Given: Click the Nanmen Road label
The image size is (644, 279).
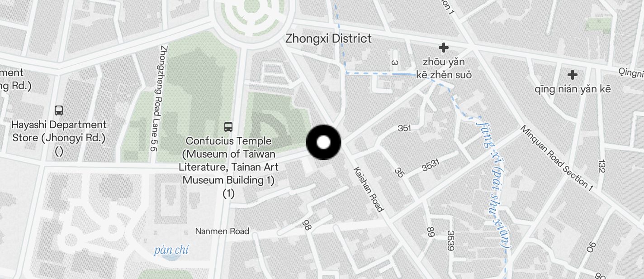Looking at the screenshot, I should (222, 231).
